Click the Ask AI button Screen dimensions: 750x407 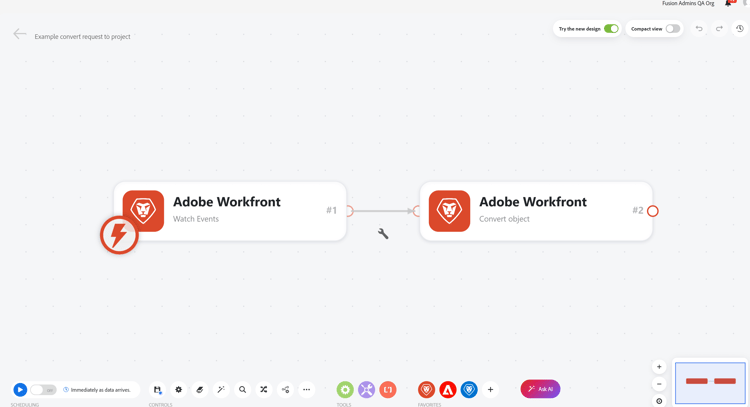[x=540, y=389]
